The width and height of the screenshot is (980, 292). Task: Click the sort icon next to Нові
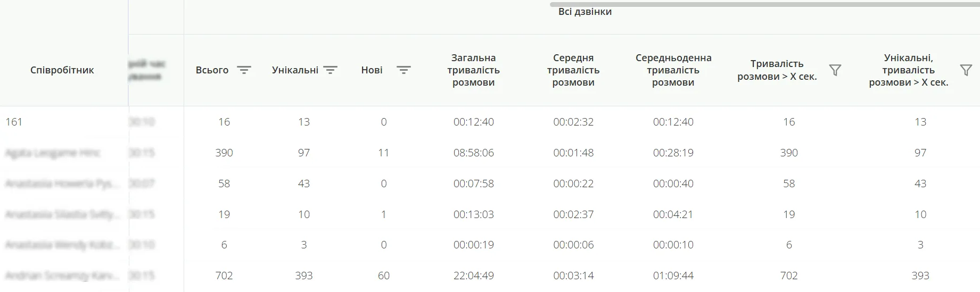[x=403, y=70]
